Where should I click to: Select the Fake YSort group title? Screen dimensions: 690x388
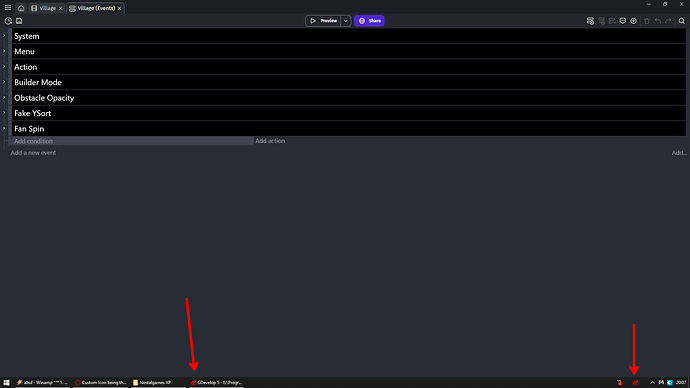33,113
